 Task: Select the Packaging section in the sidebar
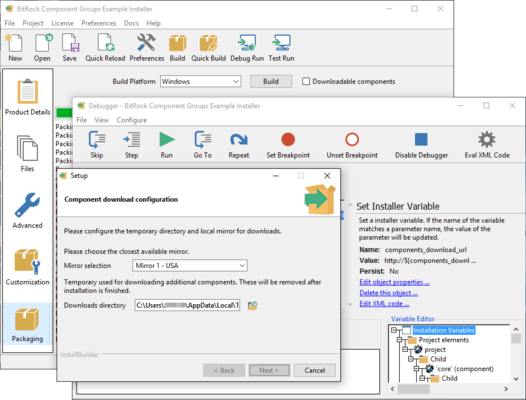click(x=28, y=324)
